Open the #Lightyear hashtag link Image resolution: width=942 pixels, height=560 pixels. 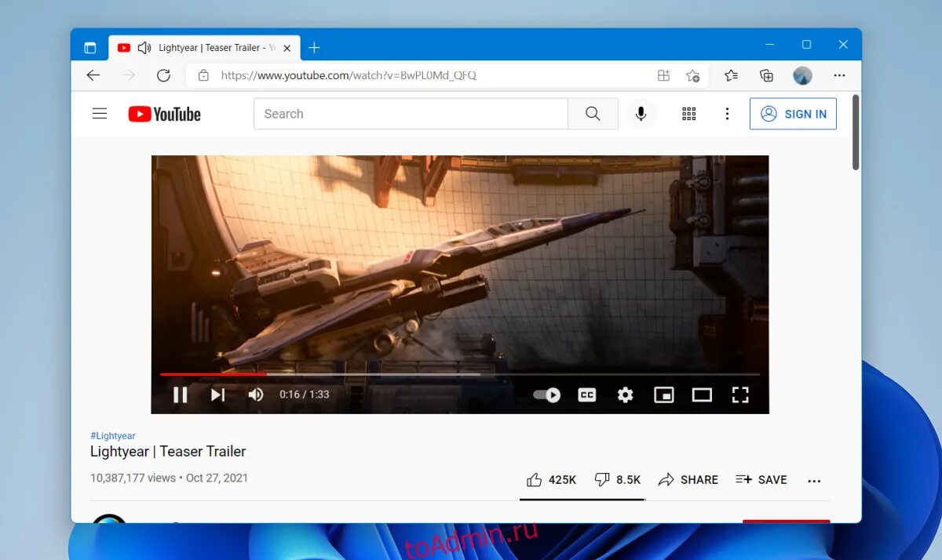(x=113, y=435)
